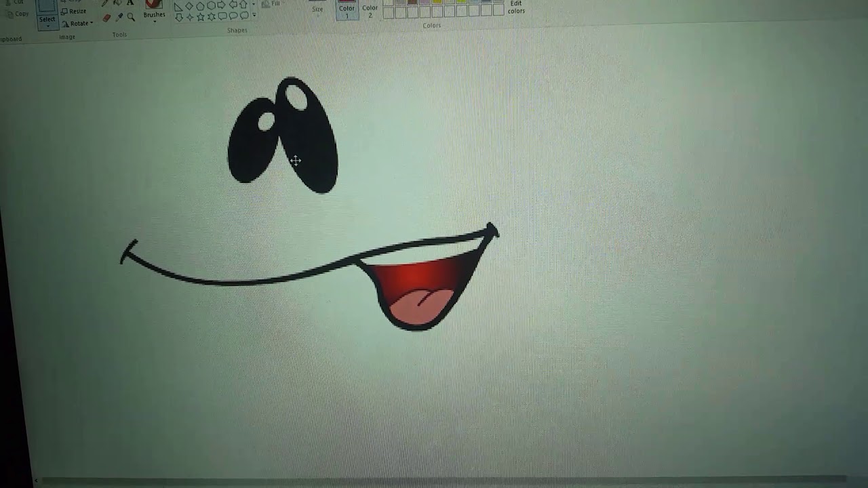This screenshot has width=868, height=488.
Task: Click the horizontal scrollbar under the canvas
Action: [441, 481]
